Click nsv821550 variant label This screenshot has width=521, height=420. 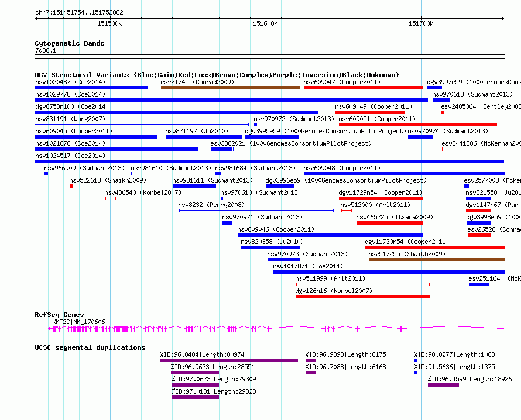point(493,192)
